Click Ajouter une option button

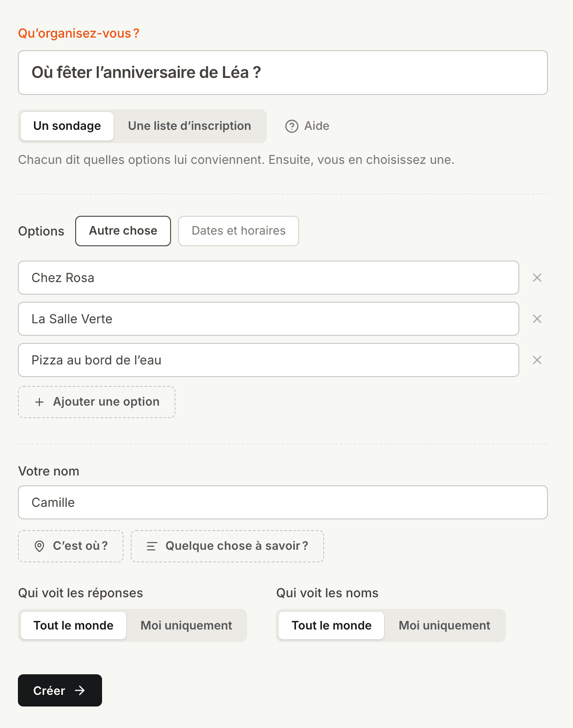click(x=97, y=402)
